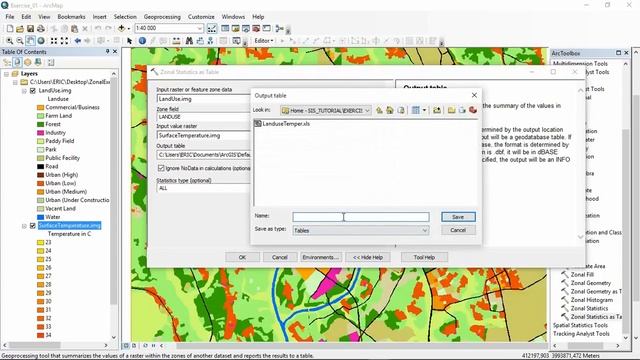Select the Select Elements arrow tool
The width and height of the screenshot is (640, 360).
[130, 41]
